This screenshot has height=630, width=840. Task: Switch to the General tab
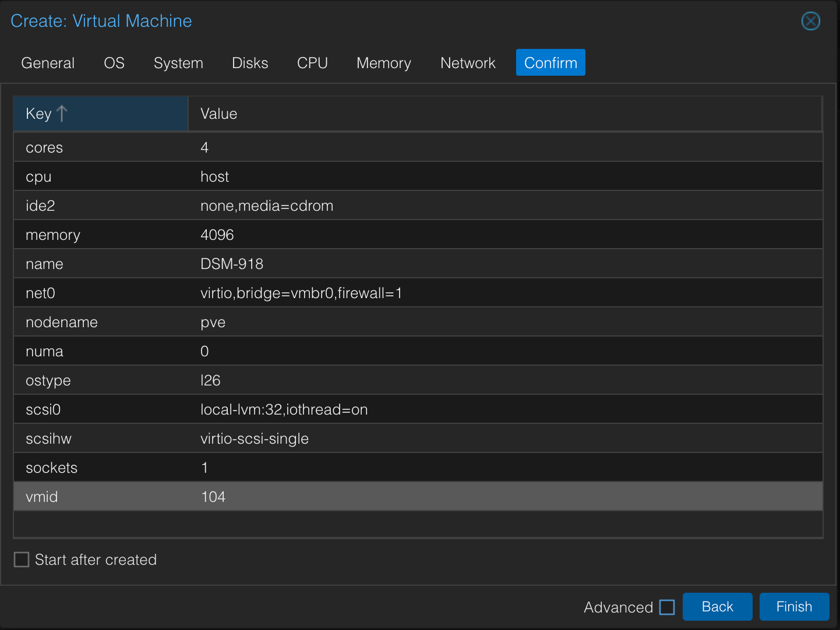click(x=48, y=63)
